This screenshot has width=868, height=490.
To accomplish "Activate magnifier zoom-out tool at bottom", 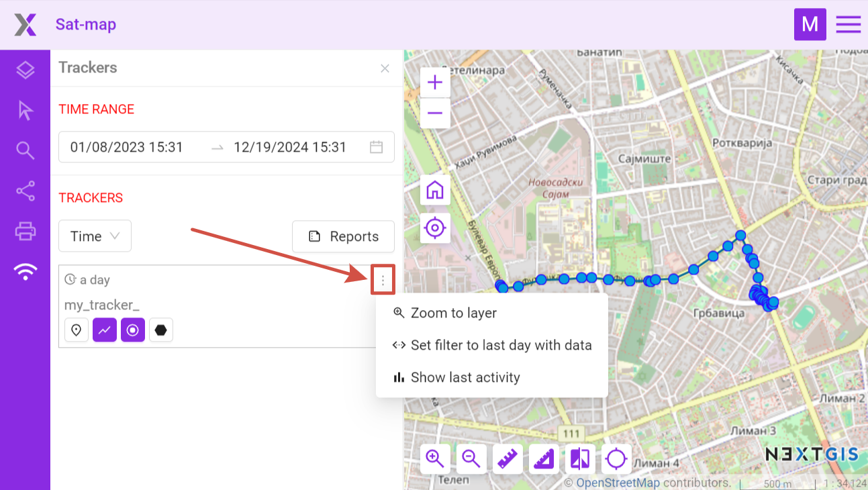I will tap(471, 459).
